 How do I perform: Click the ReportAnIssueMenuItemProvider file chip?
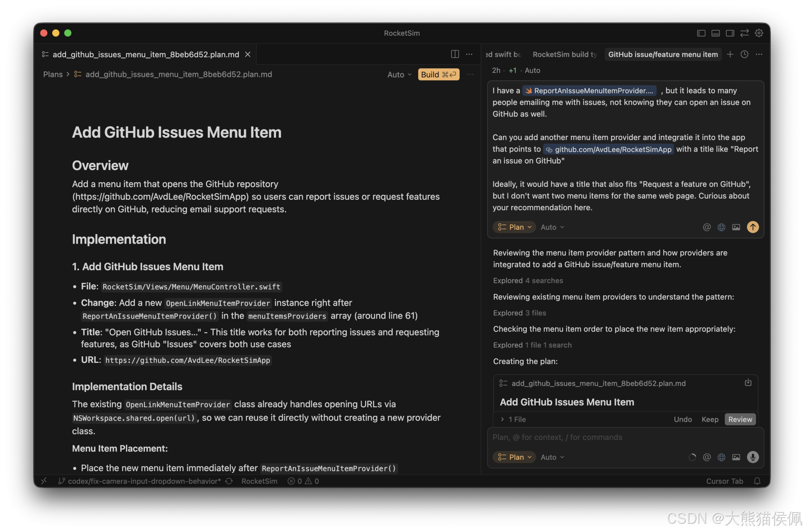(589, 91)
